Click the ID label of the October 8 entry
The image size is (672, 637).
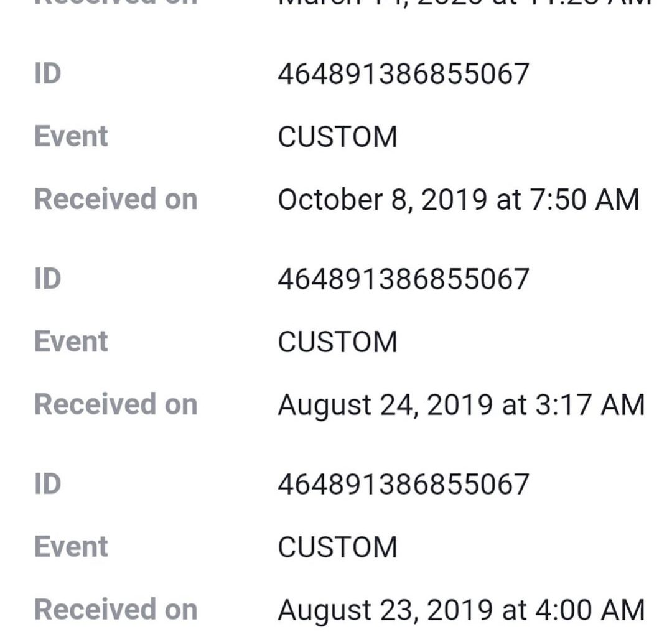point(48,75)
